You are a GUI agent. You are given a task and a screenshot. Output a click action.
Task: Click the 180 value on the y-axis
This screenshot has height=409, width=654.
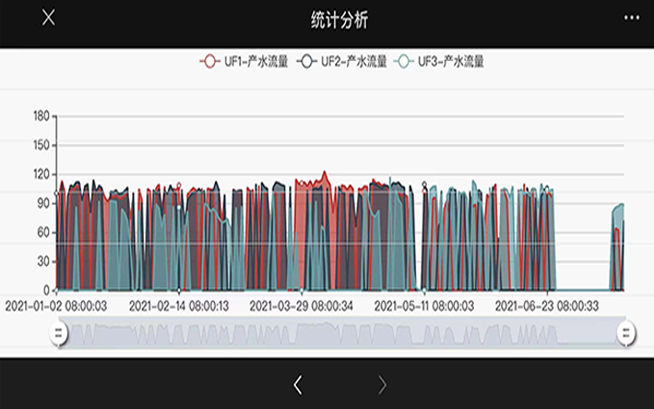point(41,116)
